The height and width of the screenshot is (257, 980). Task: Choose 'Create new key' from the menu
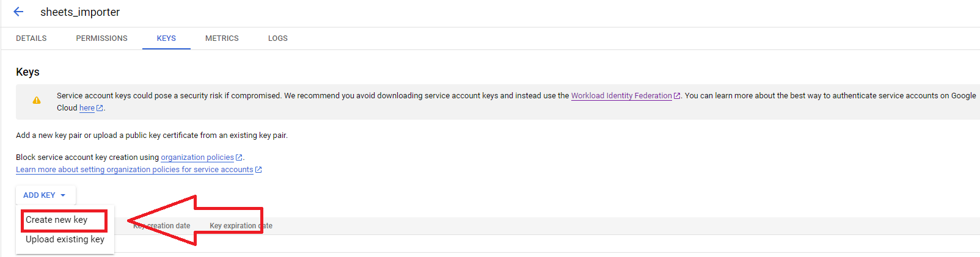(x=57, y=220)
